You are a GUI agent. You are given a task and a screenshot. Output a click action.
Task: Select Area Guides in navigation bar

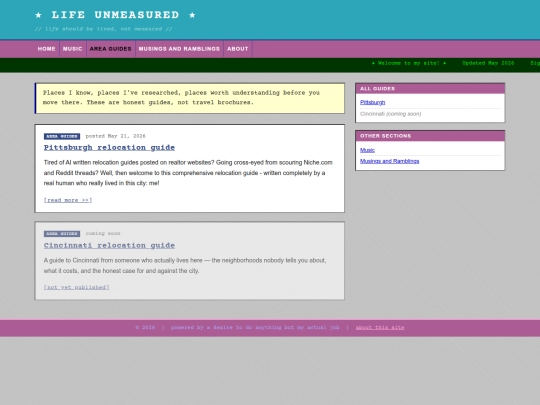tap(111, 49)
